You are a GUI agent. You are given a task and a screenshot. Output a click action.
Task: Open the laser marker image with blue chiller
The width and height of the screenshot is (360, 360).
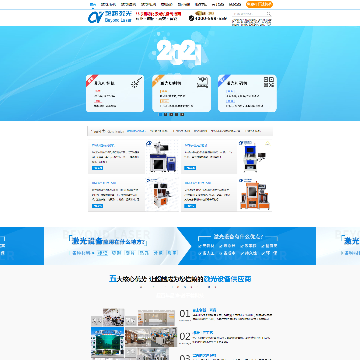click(x=162, y=156)
